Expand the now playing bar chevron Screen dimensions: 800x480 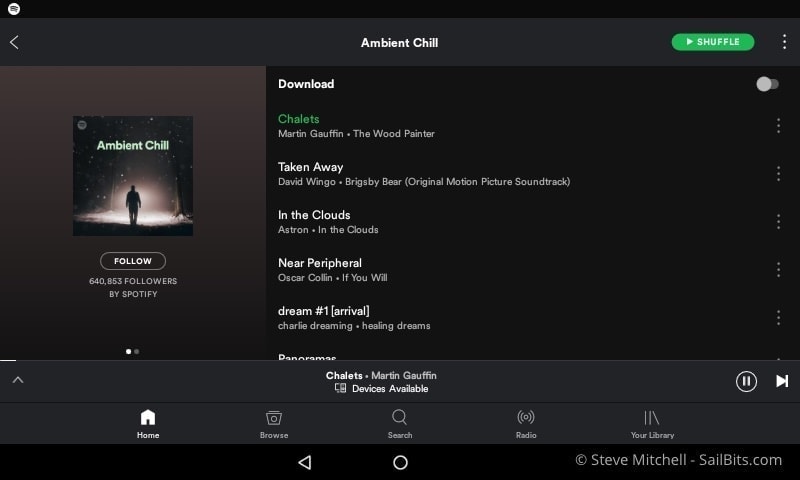pos(18,380)
